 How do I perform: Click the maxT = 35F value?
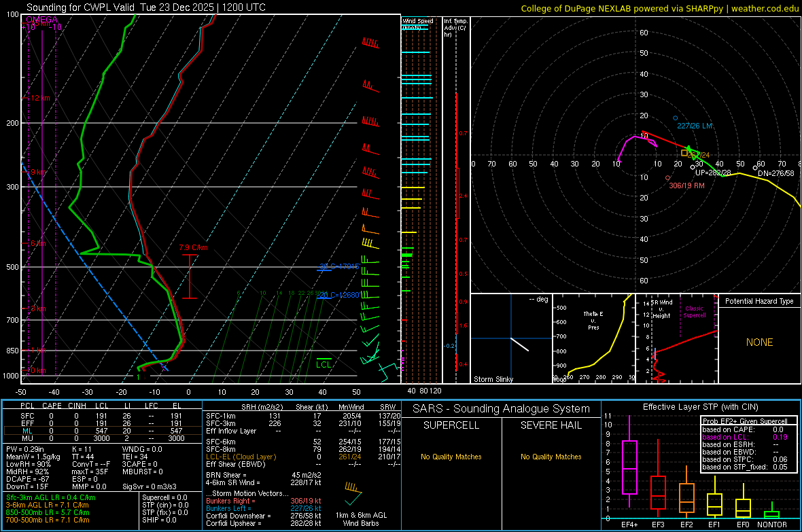(x=90, y=472)
